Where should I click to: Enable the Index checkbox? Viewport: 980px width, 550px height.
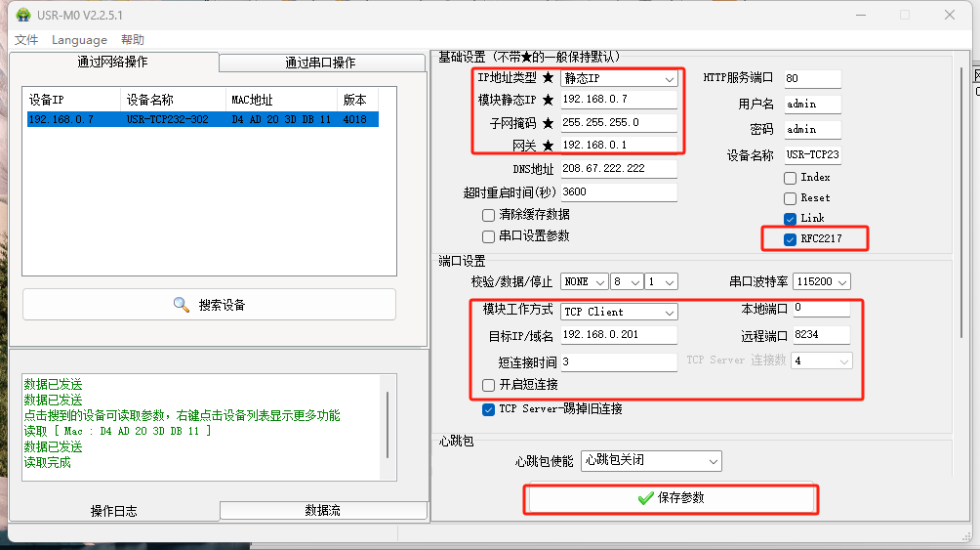(790, 179)
